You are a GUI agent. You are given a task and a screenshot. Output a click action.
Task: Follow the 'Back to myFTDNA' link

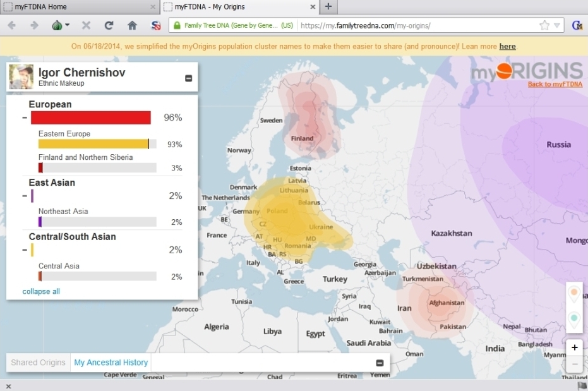pyautogui.click(x=555, y=85)
